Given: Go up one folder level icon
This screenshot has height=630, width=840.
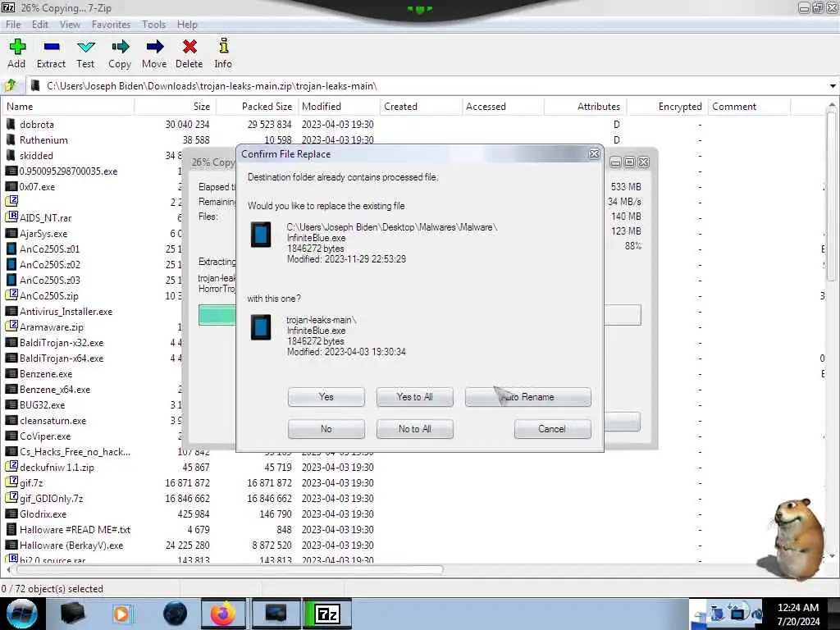Looking at the screenshot, I should (11, 85).
